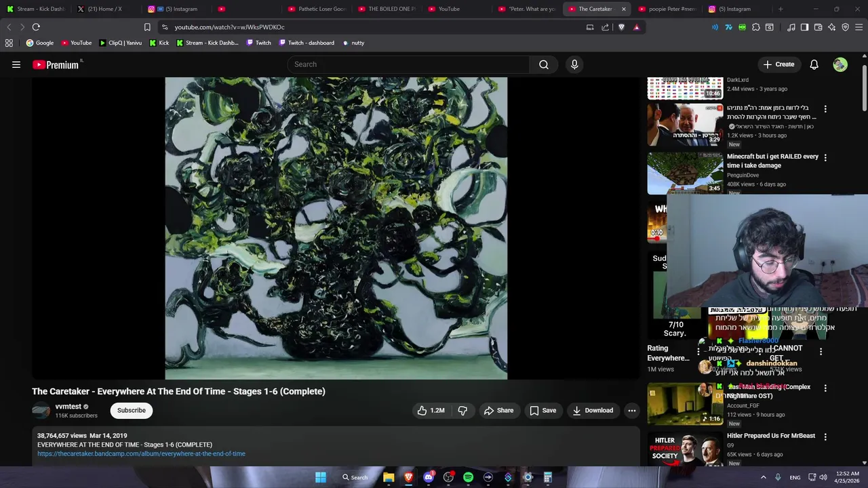The height and width of the screenshot is (488, 868).
Task: Click the YouTube search magnifier button
Action: [x=544, y=64]
